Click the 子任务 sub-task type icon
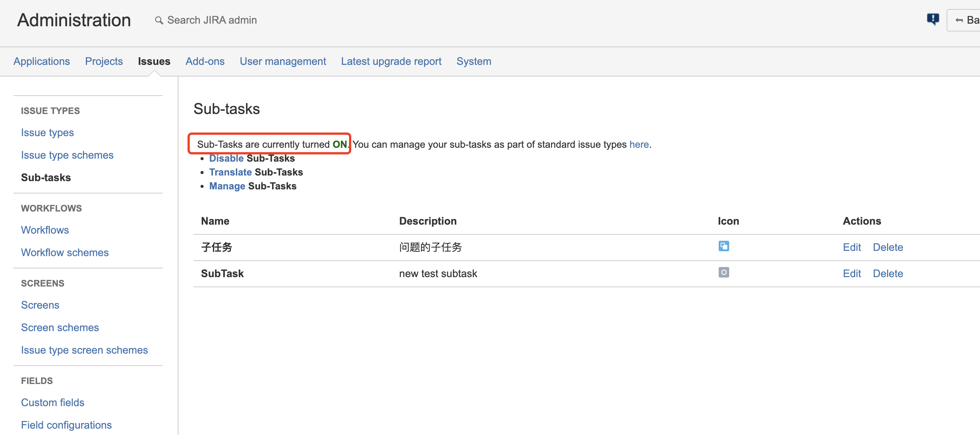The height and width of the screenshot is (435, 980). point(723,246)
